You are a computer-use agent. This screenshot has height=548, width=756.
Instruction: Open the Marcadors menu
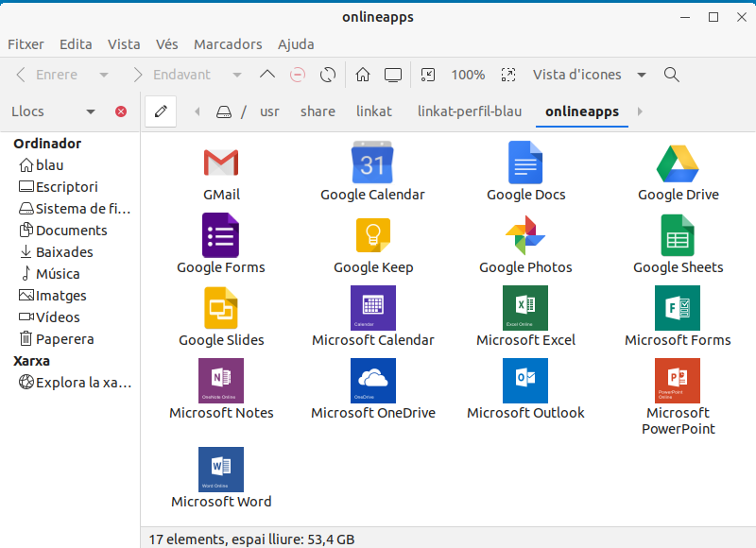click(228, 44)
